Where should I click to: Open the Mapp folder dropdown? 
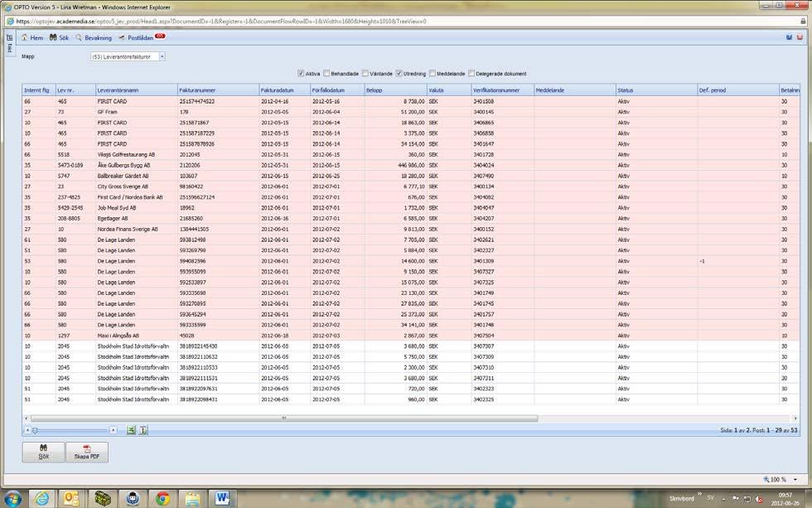162,56
